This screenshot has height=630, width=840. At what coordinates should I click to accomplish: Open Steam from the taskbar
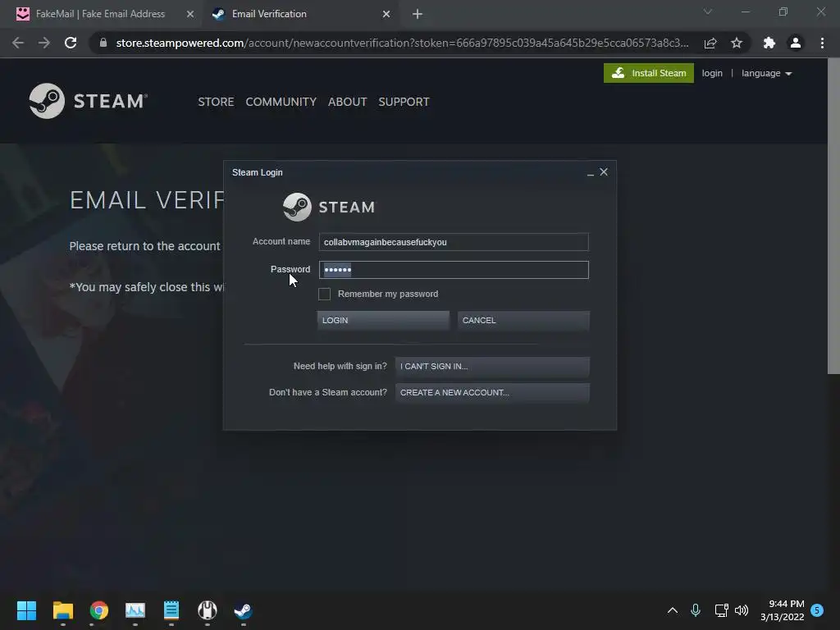243,610
